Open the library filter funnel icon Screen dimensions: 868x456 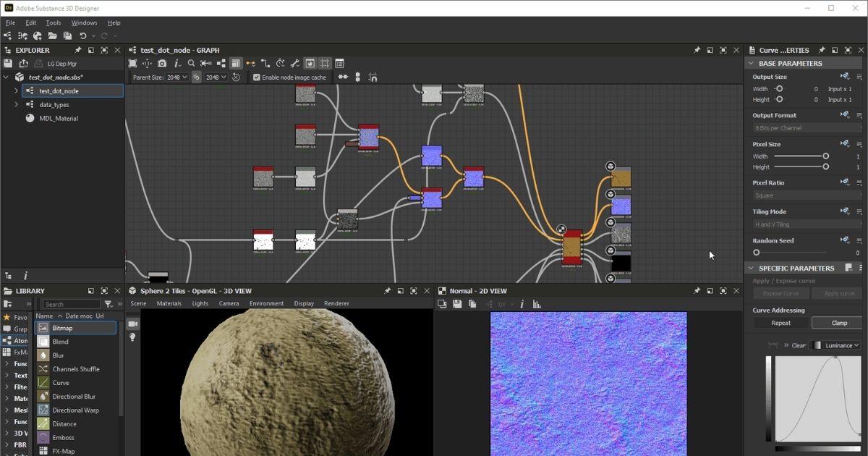pos(109,304)
